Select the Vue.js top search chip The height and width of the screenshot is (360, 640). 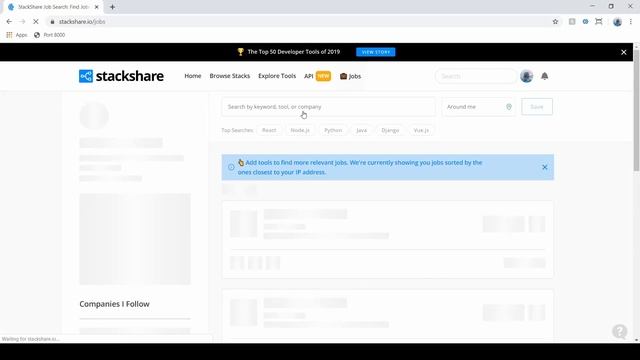421,130
